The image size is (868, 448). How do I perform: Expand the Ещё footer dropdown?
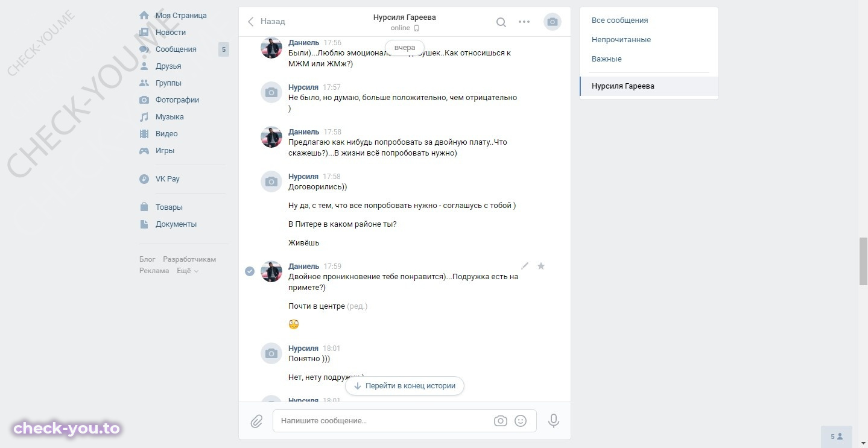188,271
